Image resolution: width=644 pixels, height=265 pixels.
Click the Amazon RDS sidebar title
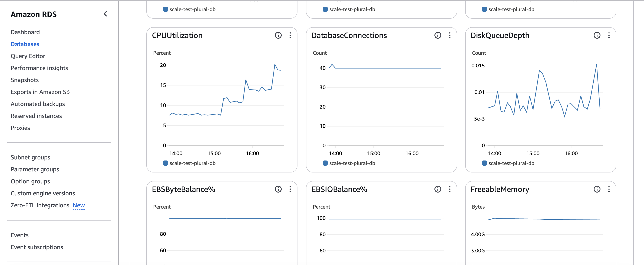[34, 14]
